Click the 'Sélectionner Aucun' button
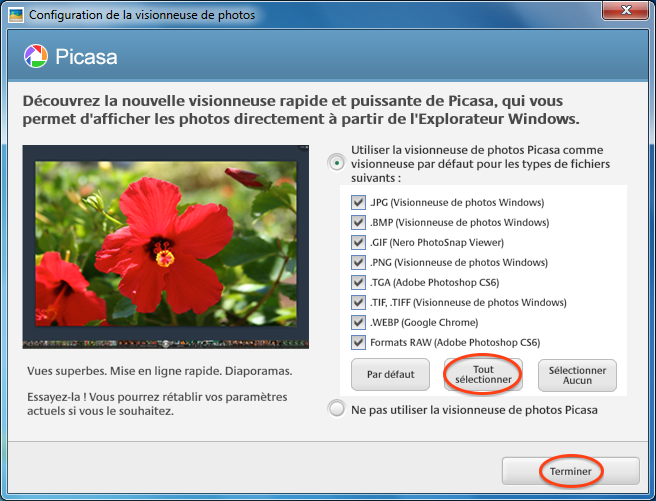This screenshot has height=501, width=656. [x=577, y=375]
